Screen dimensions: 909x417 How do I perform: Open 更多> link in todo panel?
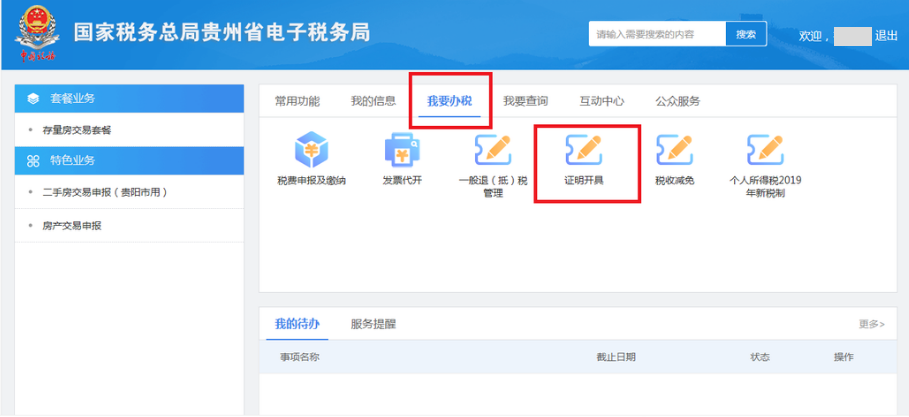coord(872,324)
